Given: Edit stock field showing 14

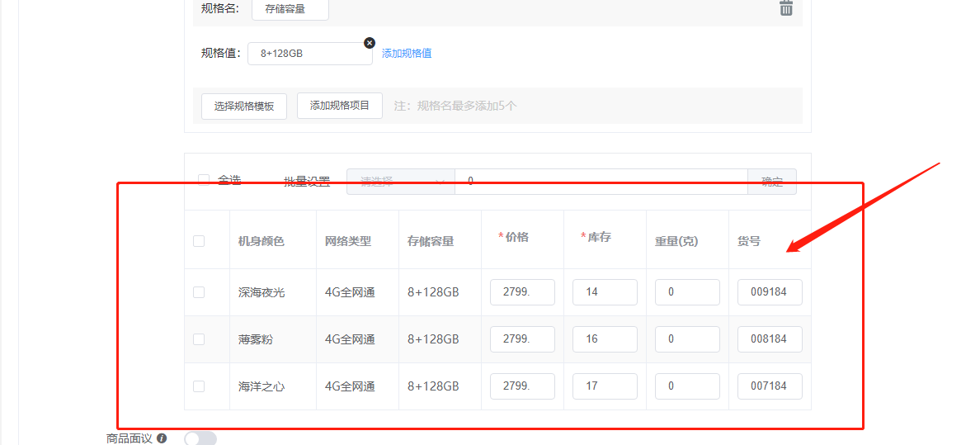Looking at the screenshot, I should pos(605,292).
